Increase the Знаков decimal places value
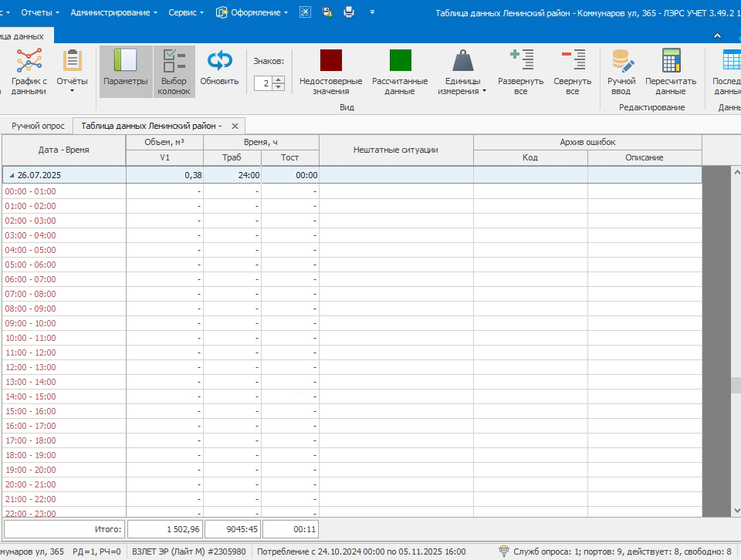741x560 pixels. (279, 79)
